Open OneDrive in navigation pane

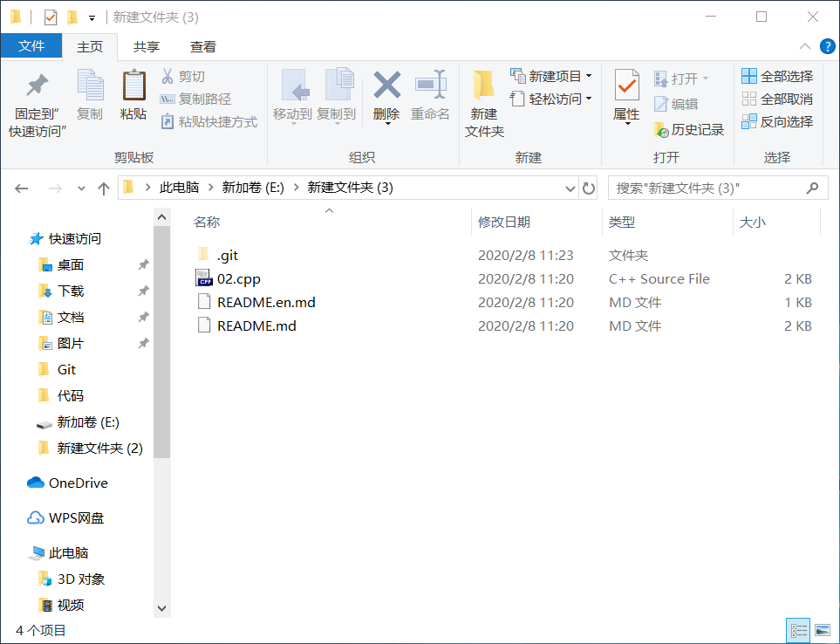click(67, 483)
